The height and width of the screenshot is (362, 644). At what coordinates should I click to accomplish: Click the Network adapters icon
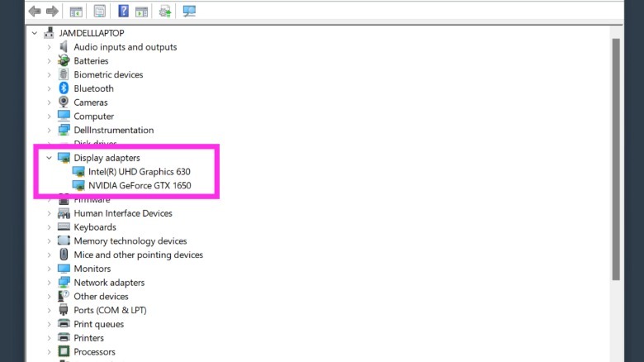64,282
